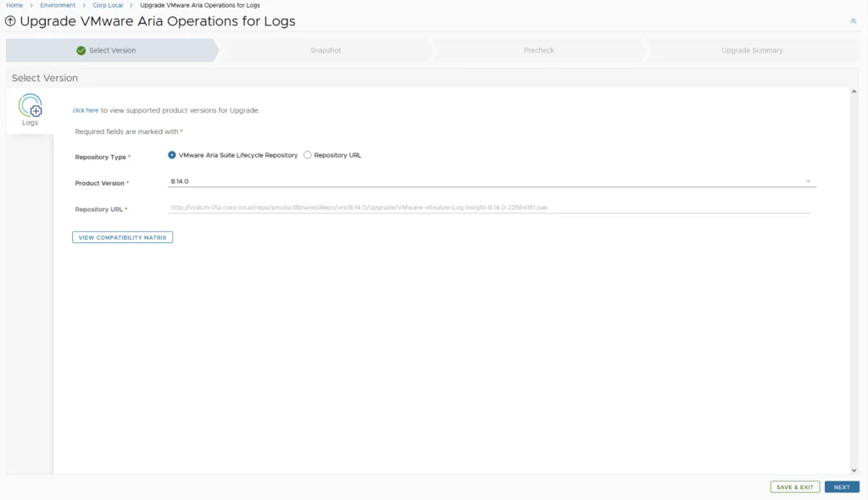Click the Save & Exit button

coord(795,487)
